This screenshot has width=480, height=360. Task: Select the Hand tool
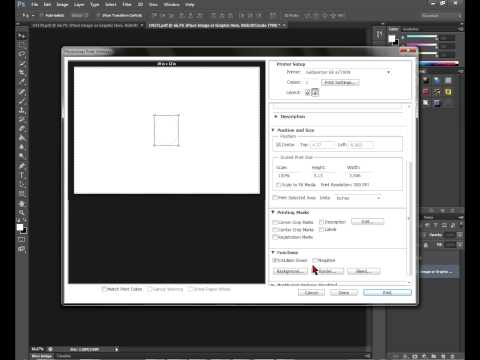(x=22, y=203)
